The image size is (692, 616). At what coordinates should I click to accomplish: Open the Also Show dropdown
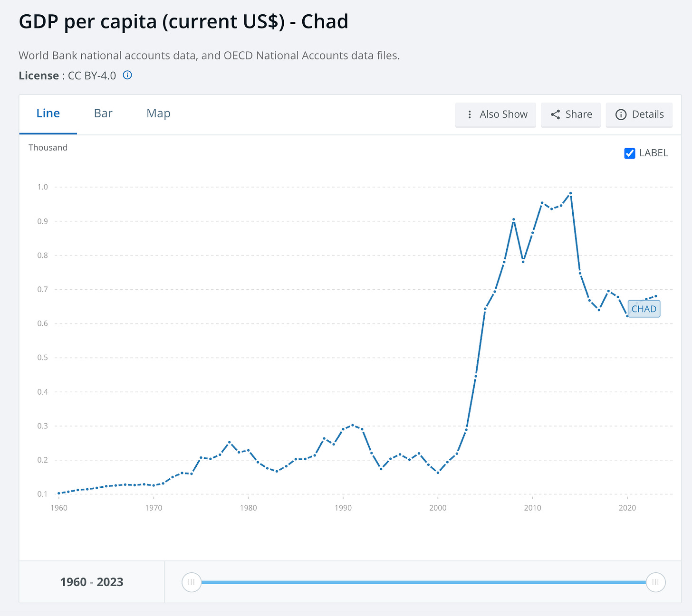[x=495, y=114]
